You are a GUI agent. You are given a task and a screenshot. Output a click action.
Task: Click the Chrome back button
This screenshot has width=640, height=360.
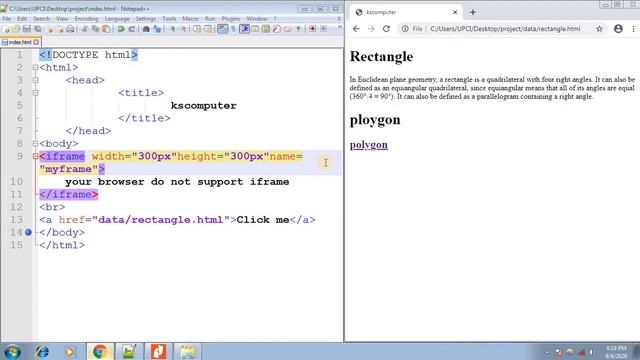click(x=356, y=29)
